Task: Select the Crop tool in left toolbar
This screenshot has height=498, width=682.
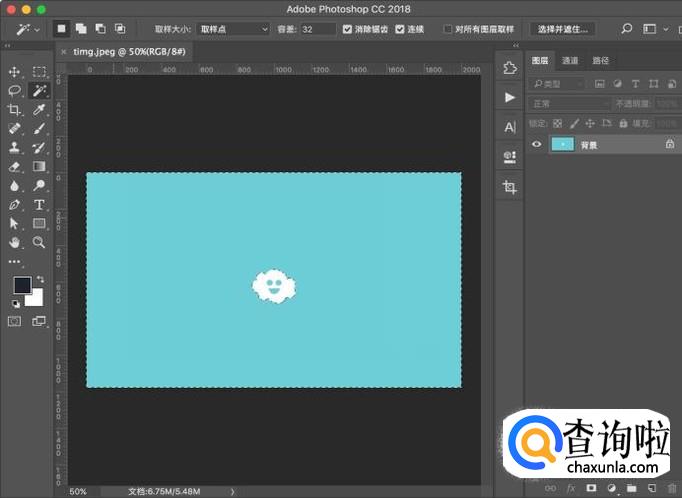Action: (15, 109)
